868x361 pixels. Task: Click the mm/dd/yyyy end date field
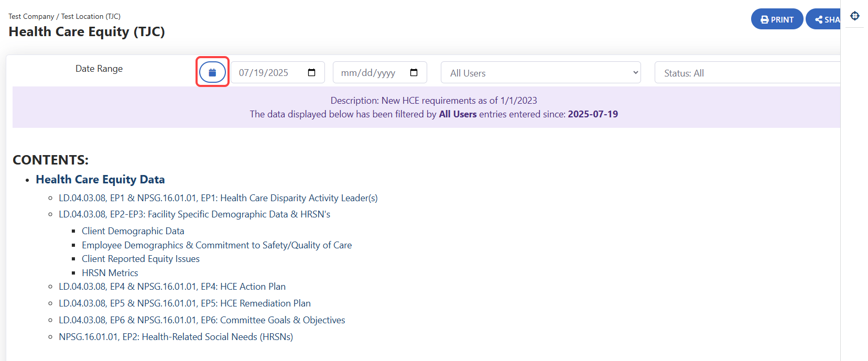point(370,73)
